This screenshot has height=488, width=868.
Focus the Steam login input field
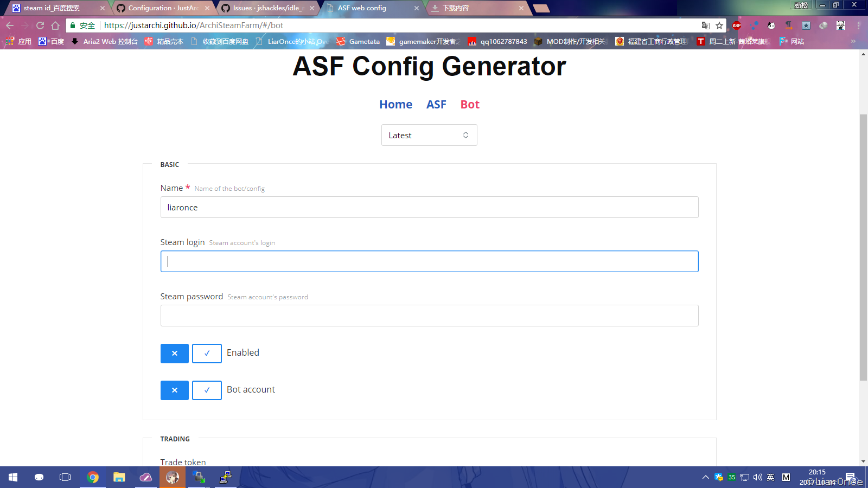click(429, 261)
